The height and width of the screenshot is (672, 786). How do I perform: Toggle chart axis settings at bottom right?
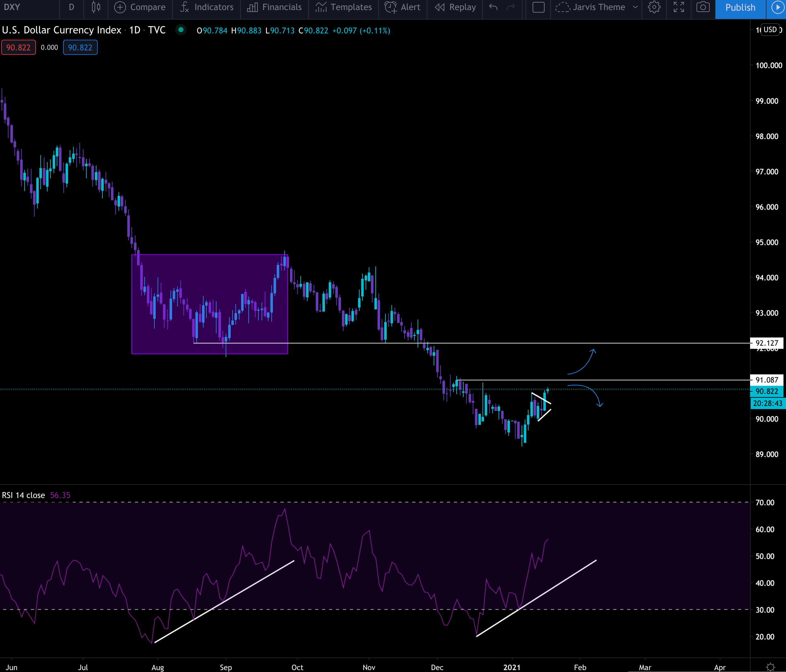(x=770, y=667)
